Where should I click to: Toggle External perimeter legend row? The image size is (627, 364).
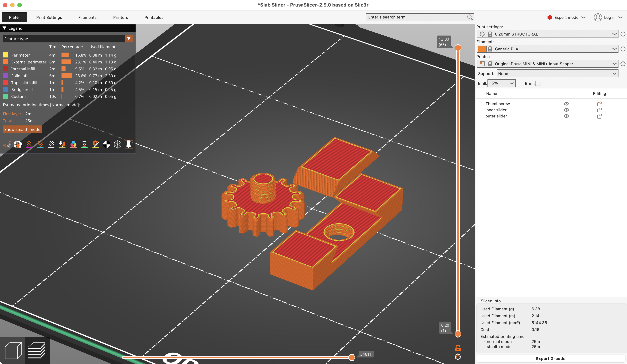click(x=68, y=62)
